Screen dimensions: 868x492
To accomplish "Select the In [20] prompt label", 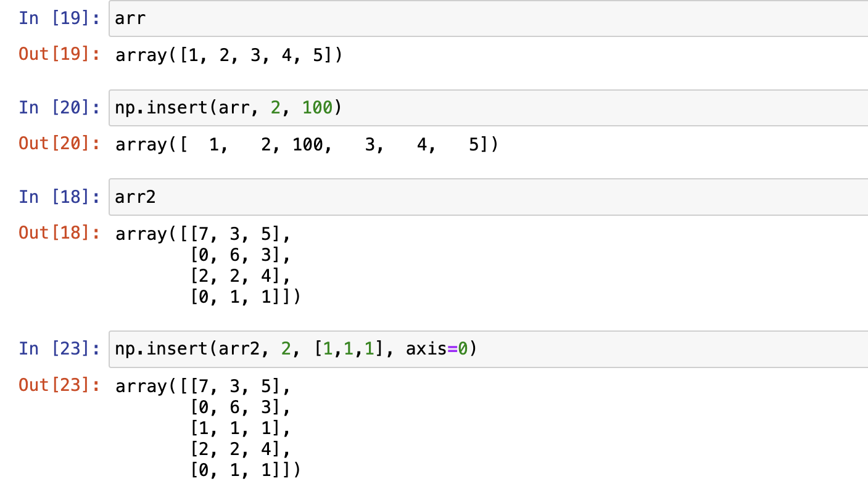I will tap(59, 108).
